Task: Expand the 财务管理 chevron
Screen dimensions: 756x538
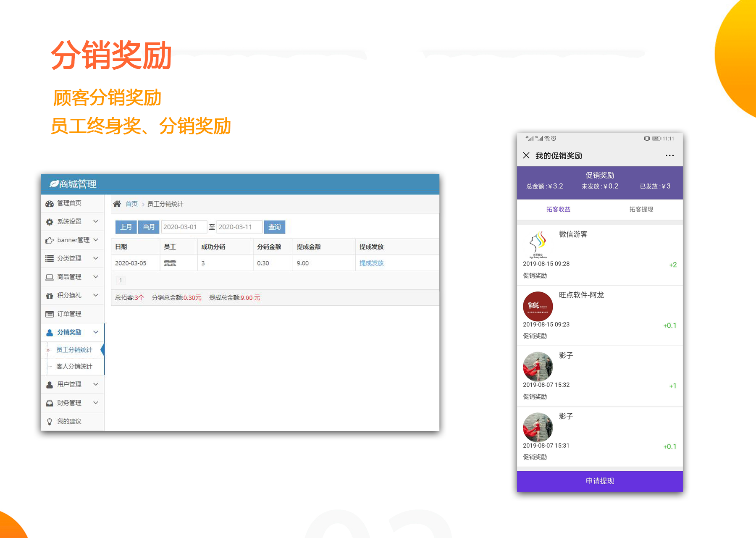Action: point(96,403)
